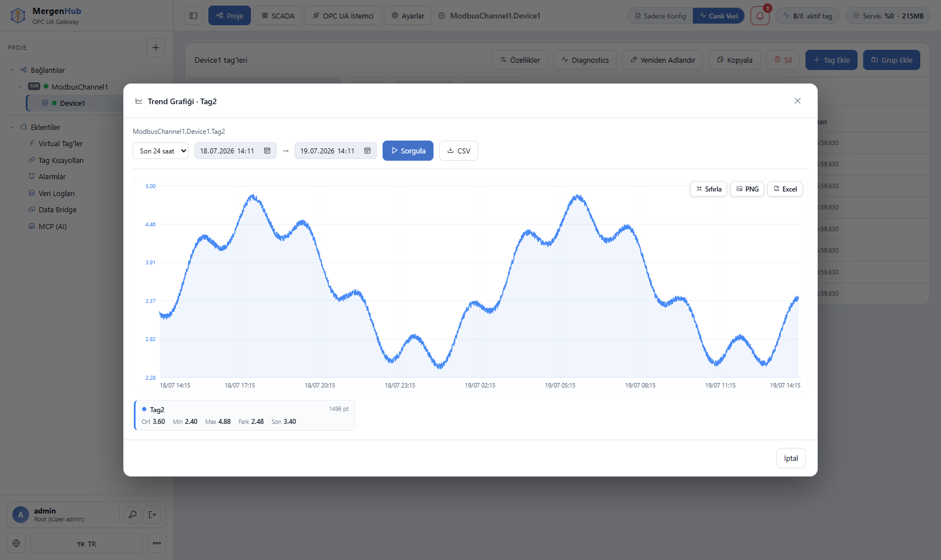Select Sadece Konfig mode
941x560 pixels.
click(660, 16)
